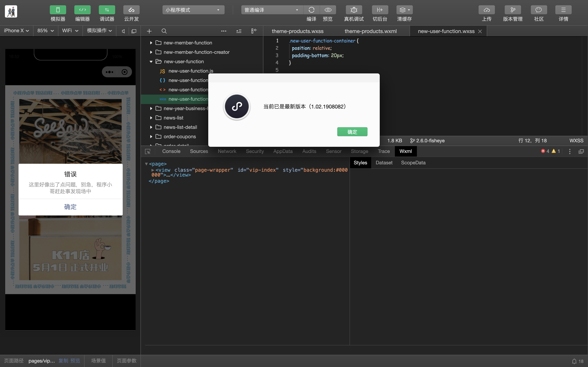The image size is (588, 367).
Task: Click the search icon in file panel
Action: [x=164, y=31]
